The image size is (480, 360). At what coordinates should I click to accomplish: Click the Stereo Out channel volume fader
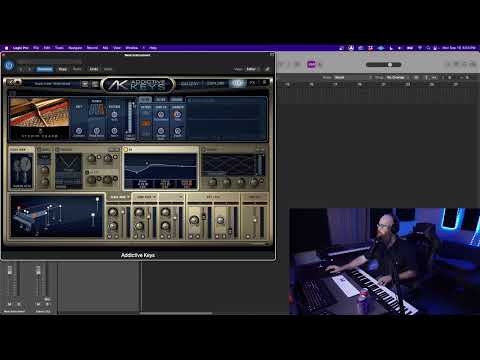(38, 270)
